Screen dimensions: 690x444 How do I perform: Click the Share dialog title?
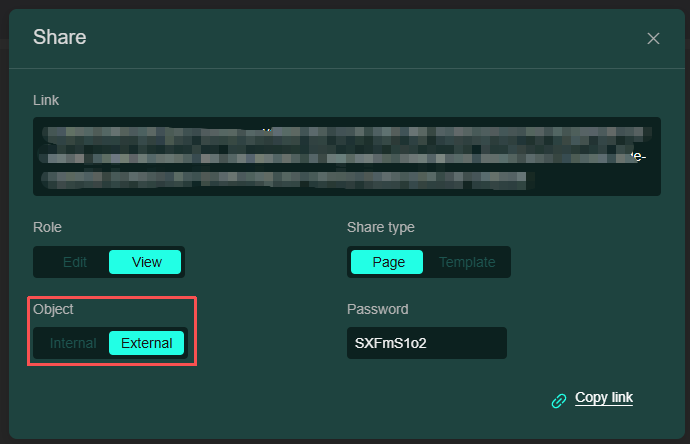[60, 38]
